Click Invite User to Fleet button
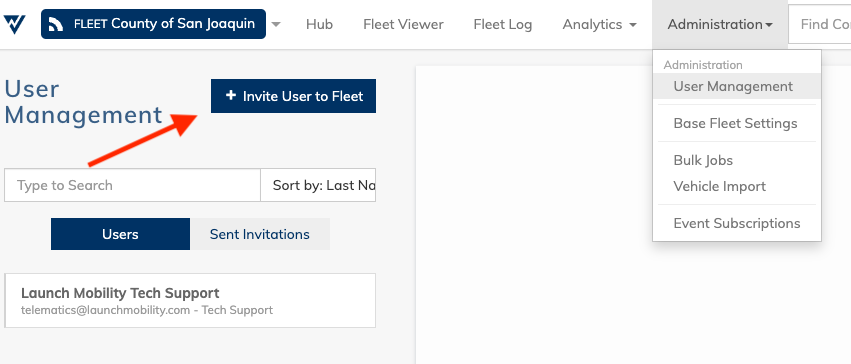This screenshot has height=364, width=851. (x=293, y=96)
